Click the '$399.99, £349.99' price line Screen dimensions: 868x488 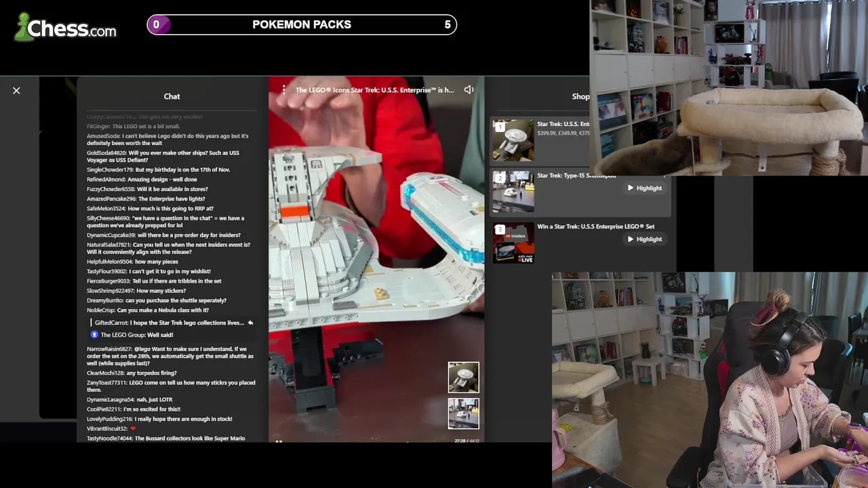563,133
